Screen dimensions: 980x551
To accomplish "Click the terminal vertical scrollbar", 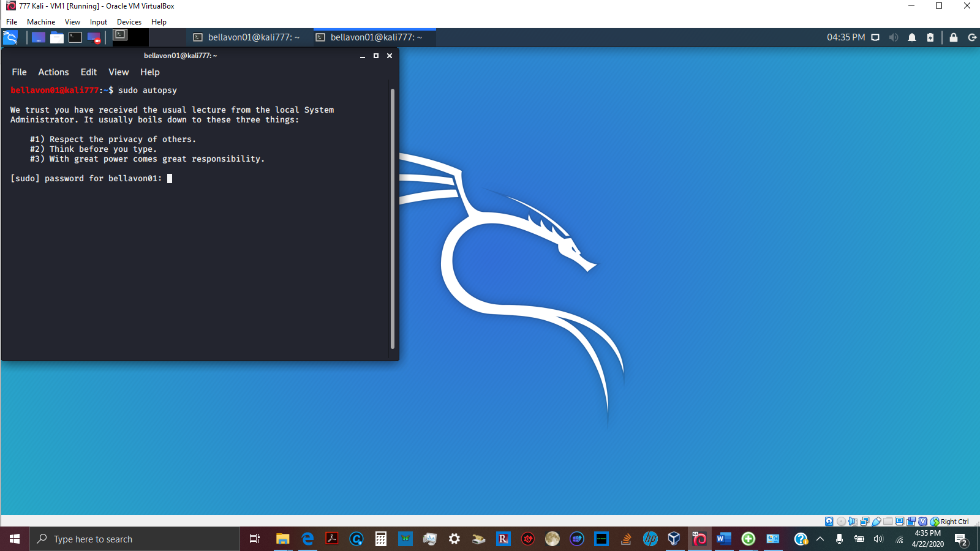I will coord(393,219).
